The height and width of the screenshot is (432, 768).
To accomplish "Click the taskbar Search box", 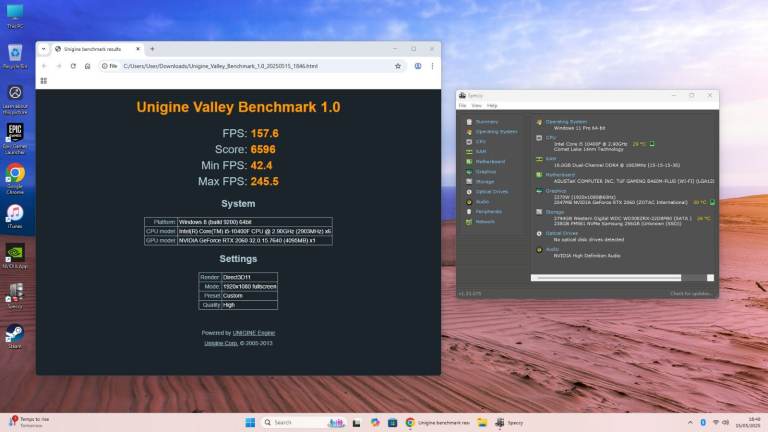I will (303, 423).
